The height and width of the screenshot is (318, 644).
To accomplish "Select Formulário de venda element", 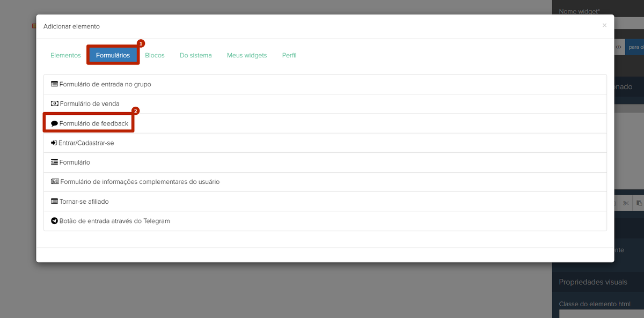I will point(90,103).
